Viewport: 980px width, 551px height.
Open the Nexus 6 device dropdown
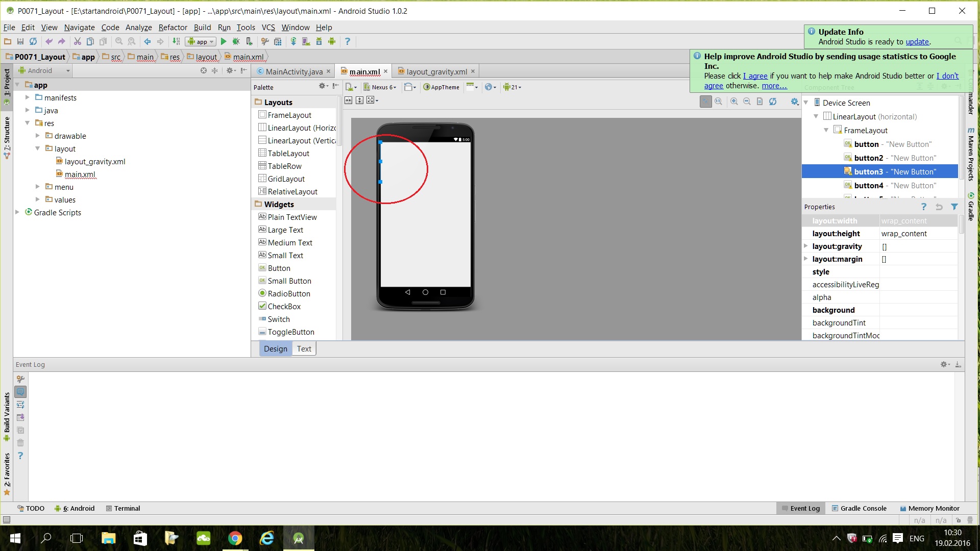point(380,87)
